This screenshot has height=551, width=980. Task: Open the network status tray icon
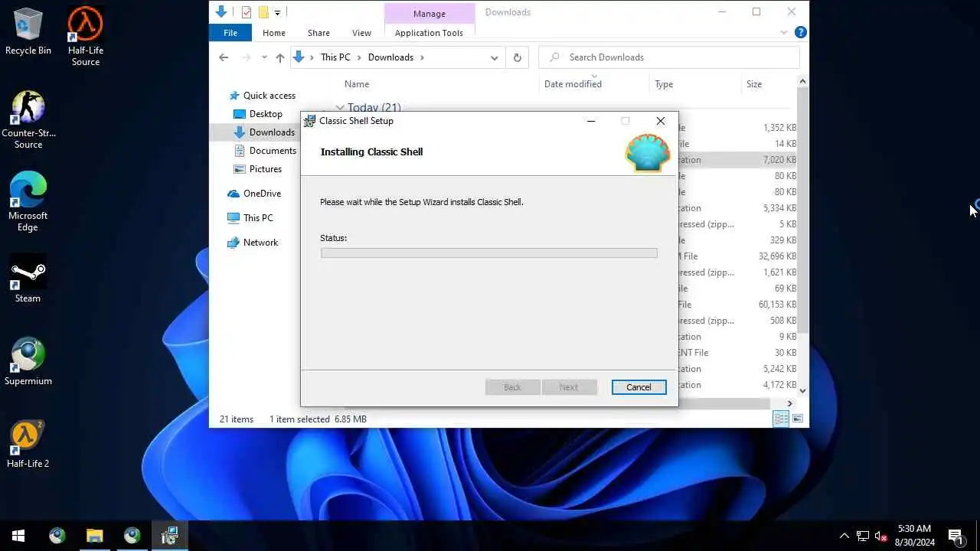[x=863, y=536]
